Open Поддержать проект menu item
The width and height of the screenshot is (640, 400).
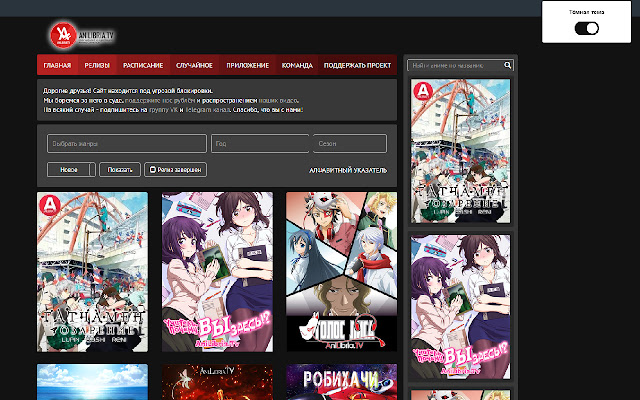click(x=357, y=65)
